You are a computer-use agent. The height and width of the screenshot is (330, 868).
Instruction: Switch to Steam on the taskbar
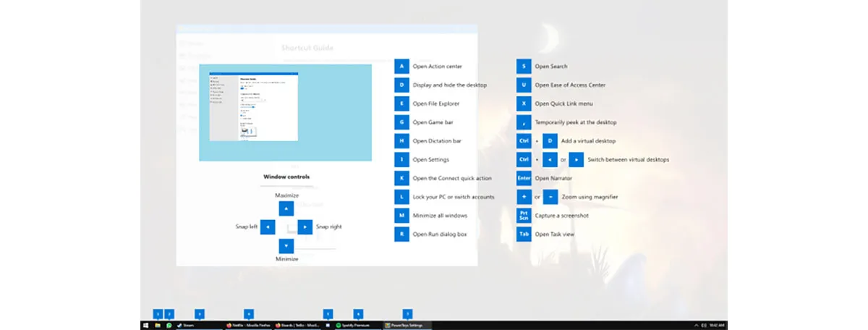(200, 326)
